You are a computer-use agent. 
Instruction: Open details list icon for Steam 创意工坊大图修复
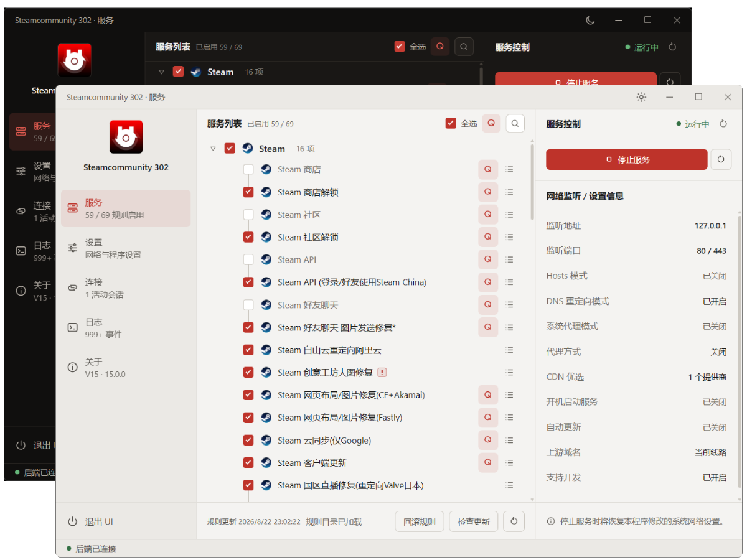[510, 372]
